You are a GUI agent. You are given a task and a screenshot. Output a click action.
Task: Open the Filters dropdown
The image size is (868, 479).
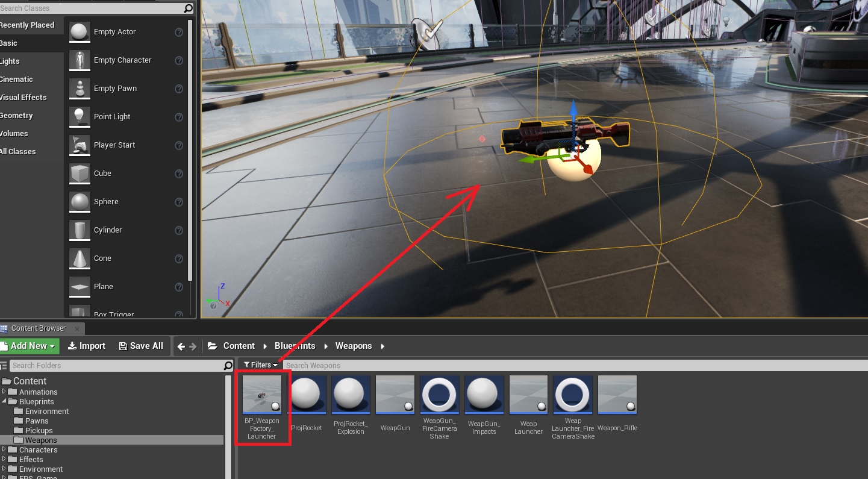[x=260, y=365]
